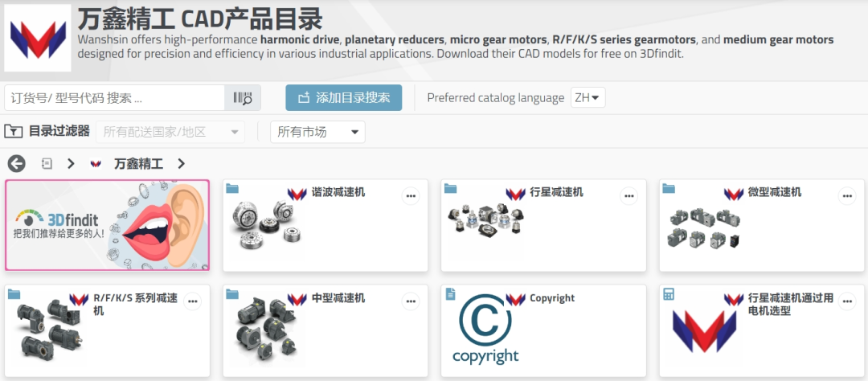Screen dimensions: 868x381
Task: Click the logo beside 谐波减速机 title
Action: [297, 194]
